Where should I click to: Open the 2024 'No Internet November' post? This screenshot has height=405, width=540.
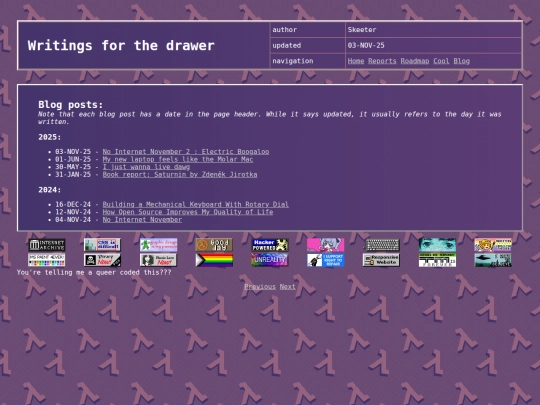142,219
